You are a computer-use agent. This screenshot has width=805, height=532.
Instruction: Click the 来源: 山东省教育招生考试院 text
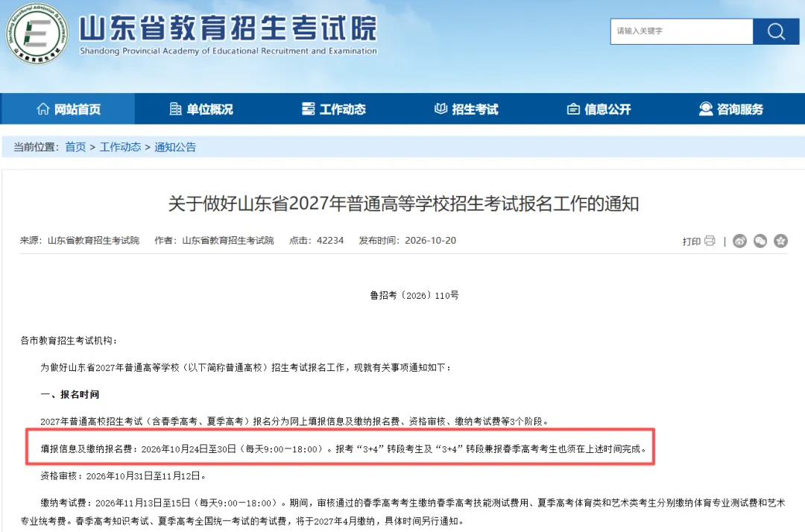pyautogui.click(x=80, y=240)
